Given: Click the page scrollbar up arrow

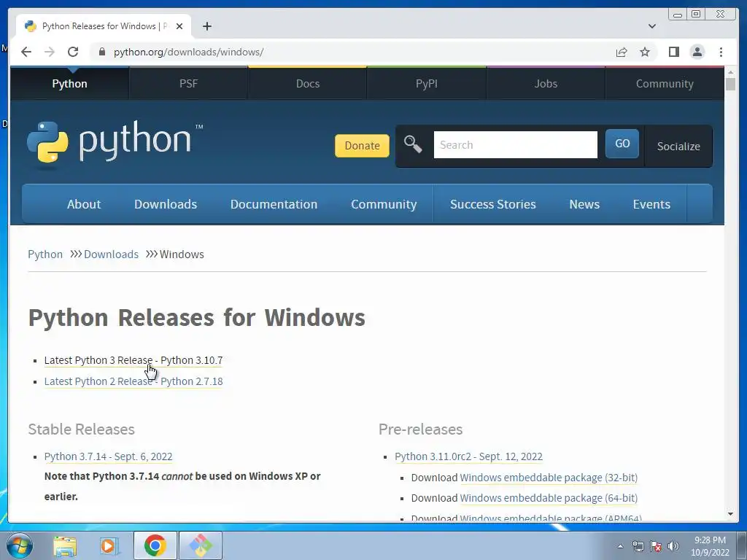Looking at the screenshot, I should 730,72.
